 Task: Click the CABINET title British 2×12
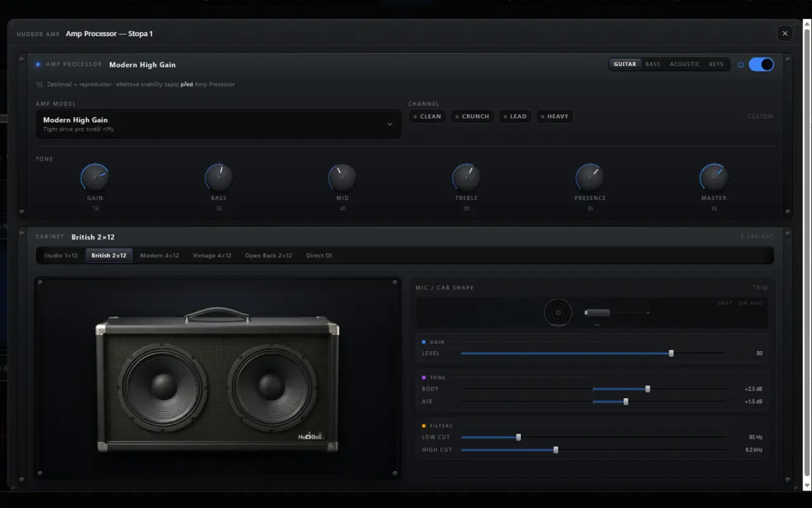(93, 237)
